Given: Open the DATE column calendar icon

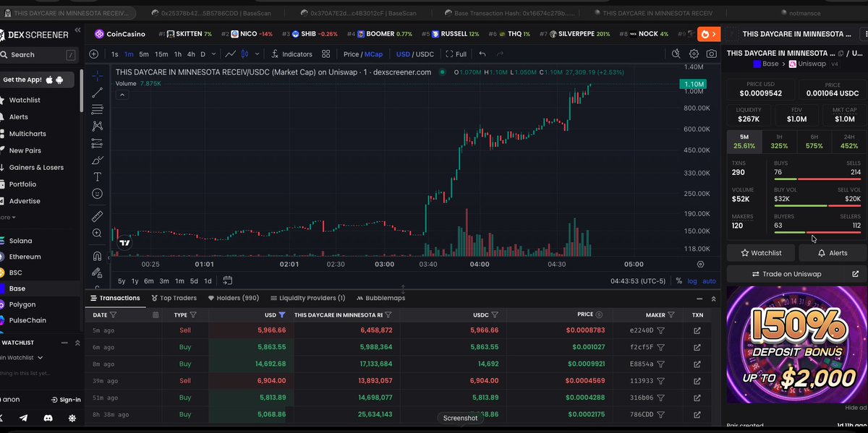Looking at the screenshot, I should pos(156,314).
